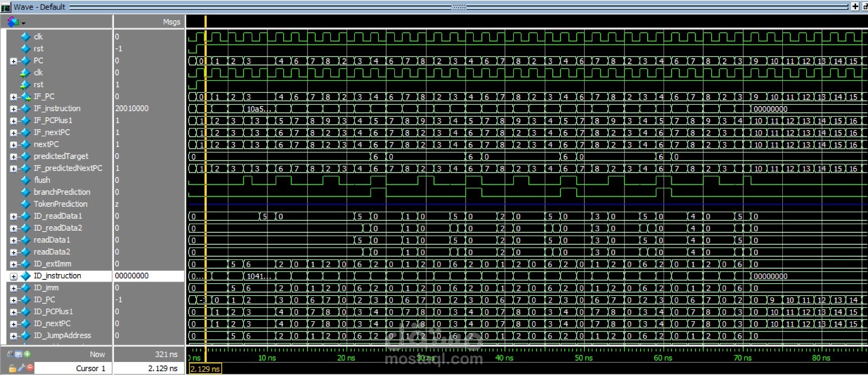
Task: Click the 321 ns simulation time value
Action: point(166,354)
